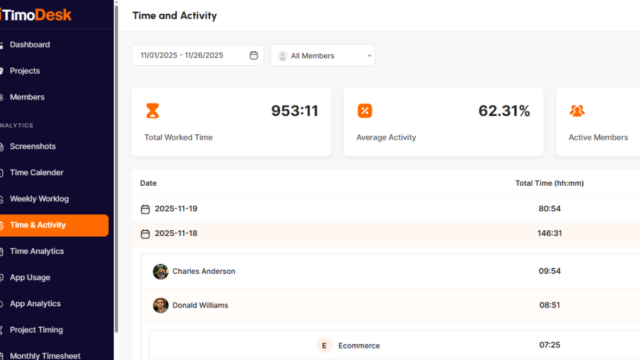Click the percent Average Activity icon
This screenshot has width=640, height=360.
pos(365,111)
